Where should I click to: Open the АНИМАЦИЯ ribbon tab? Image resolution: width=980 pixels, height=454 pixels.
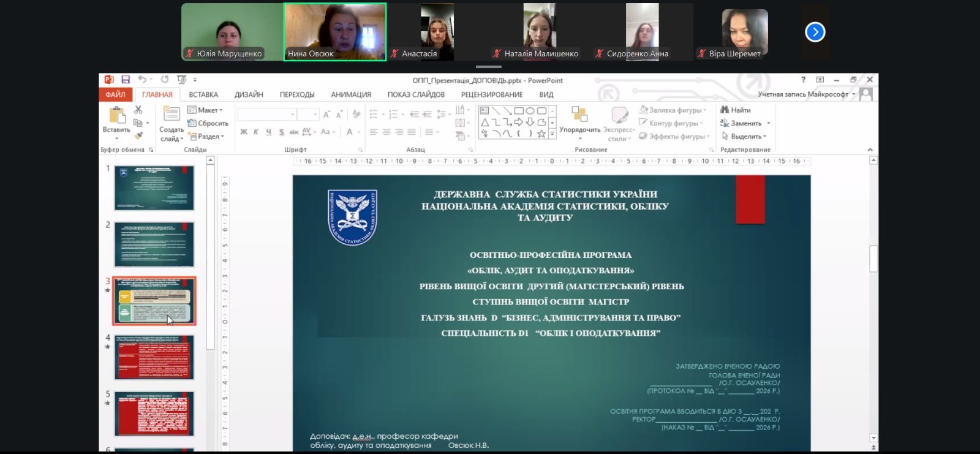tap(351, 95)
